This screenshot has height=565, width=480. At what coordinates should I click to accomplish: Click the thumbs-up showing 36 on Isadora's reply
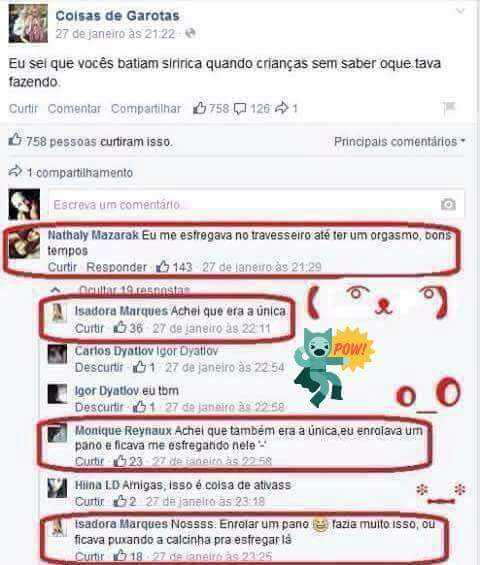tap(120, 328)
